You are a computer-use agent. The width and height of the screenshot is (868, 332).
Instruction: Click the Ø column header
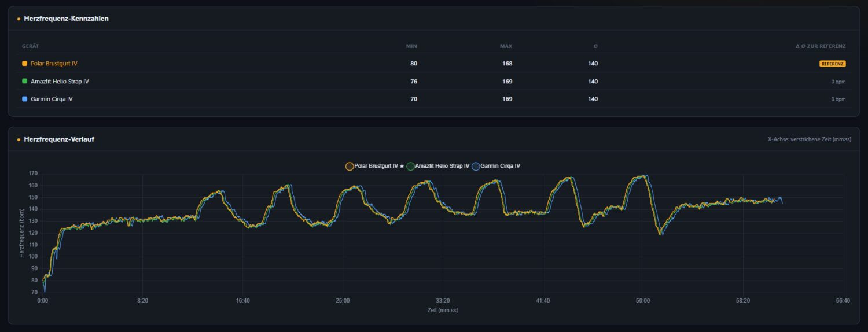595,46
